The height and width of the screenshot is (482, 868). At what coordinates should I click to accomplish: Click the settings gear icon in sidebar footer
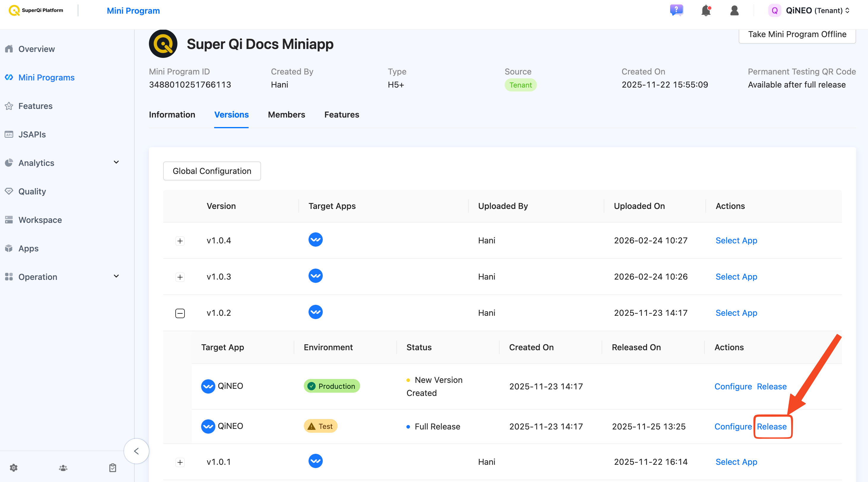[13, 468]
